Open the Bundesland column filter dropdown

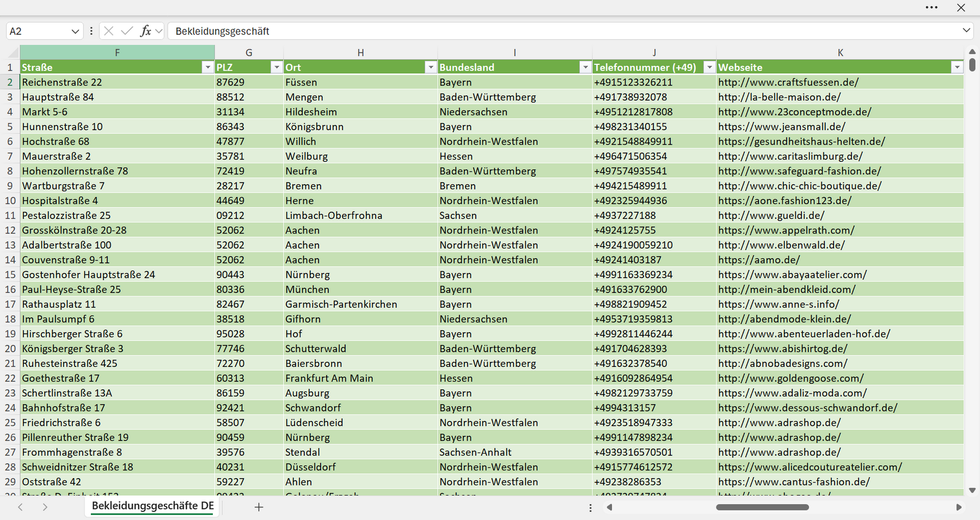pyautogui.click(x=585, y=67)
